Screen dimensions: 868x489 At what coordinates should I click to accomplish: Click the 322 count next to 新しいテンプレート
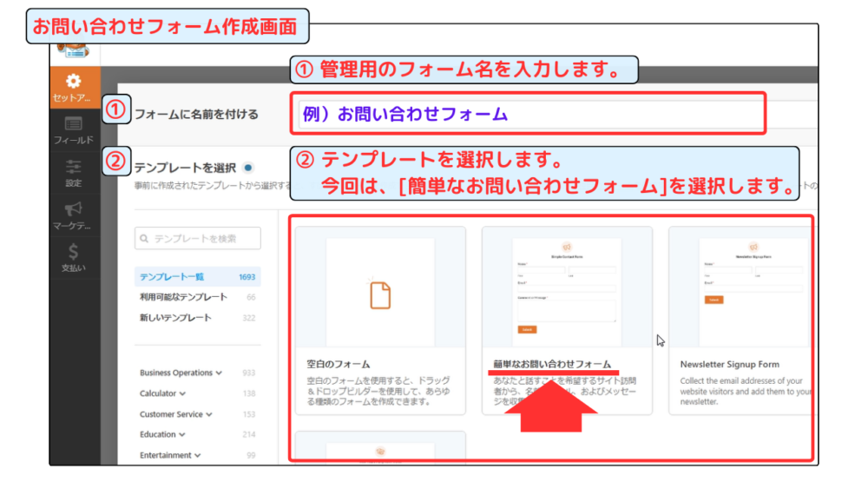249,318
